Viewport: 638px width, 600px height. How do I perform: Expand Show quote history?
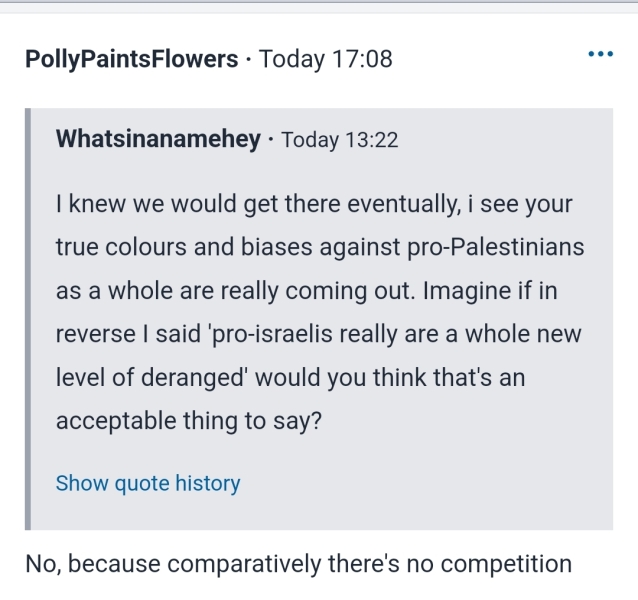click(148, 484)
